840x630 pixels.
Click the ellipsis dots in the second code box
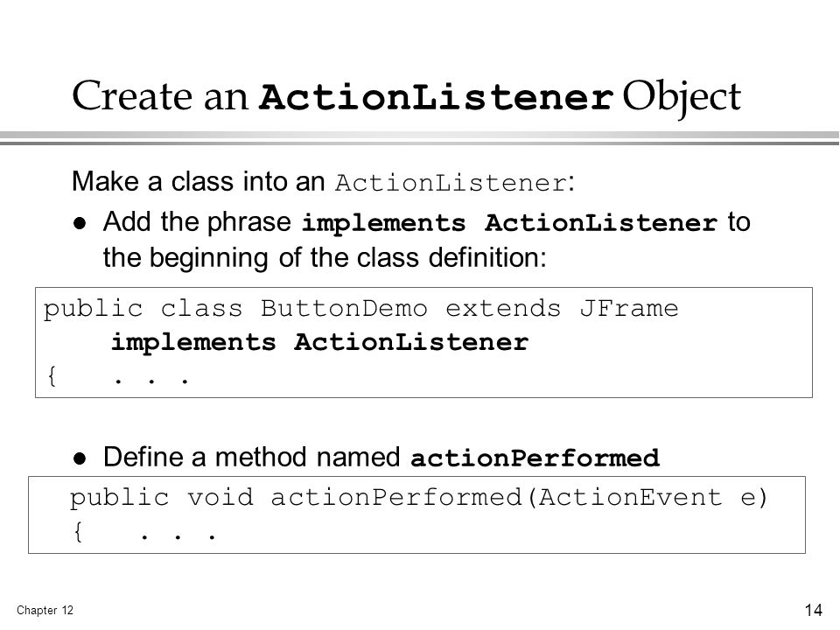point(178,535)
